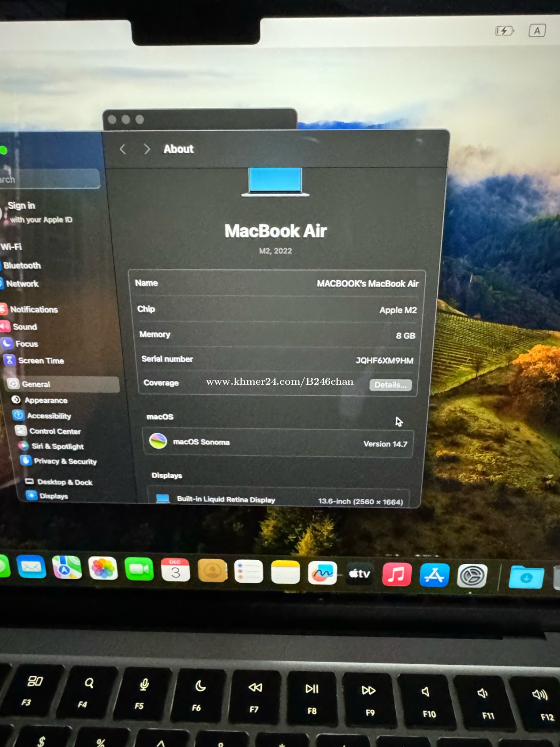Click the input source indicator in menu bar

coord(537,31)
